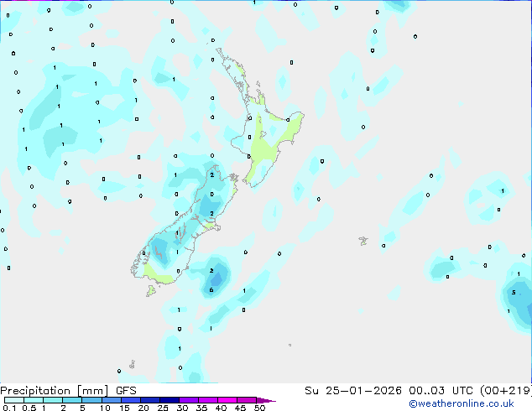Image resolution: width=532 pixels, height=411 pixels.
Task: Select the 0.5–1 mm legend color box
Action: point(34,400)
